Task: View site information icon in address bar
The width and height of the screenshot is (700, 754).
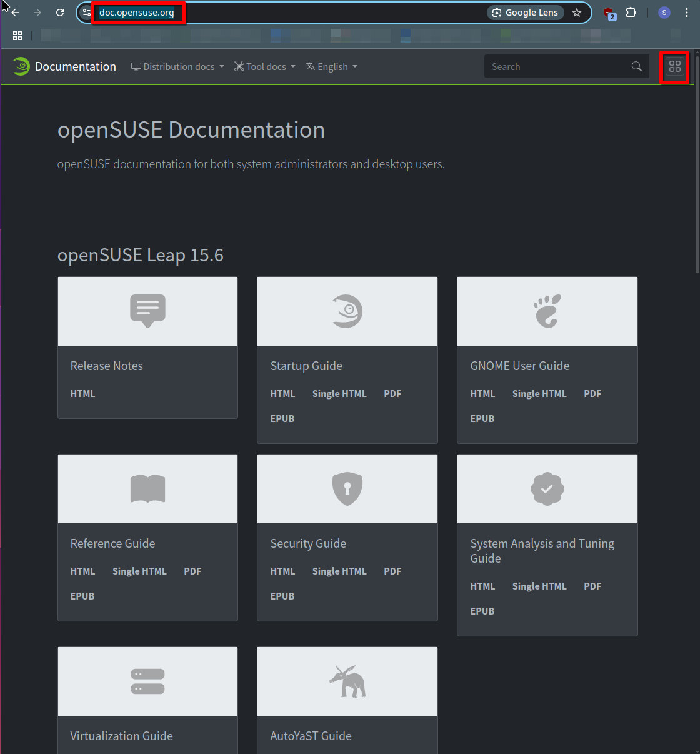Action: [x=87, y=13]
